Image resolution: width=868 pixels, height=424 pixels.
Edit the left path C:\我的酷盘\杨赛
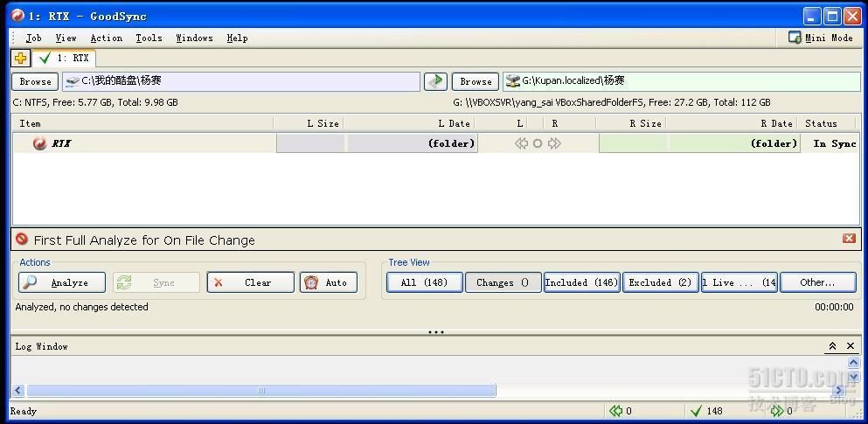click(x=240, y=81)
